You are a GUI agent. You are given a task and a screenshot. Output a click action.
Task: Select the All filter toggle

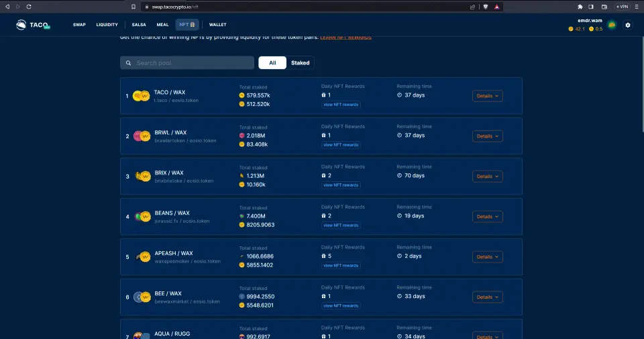pyautogui.click(x=272, y=63)
